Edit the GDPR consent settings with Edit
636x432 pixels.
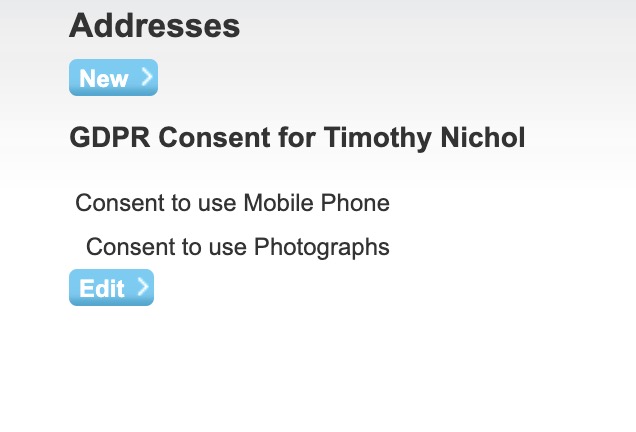(111, 288)
